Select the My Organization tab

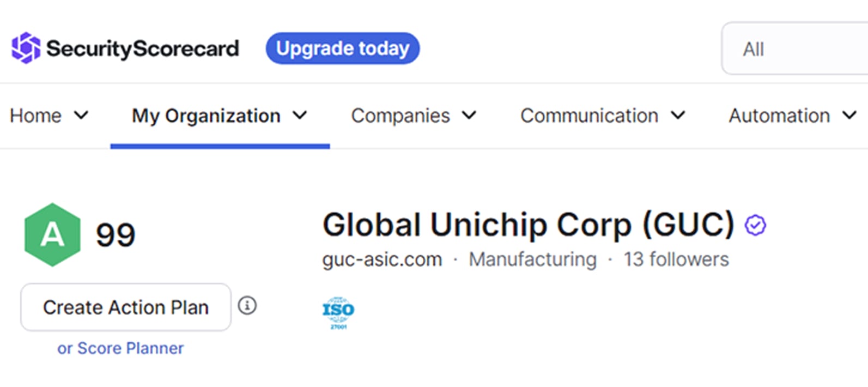click(206, 116)
